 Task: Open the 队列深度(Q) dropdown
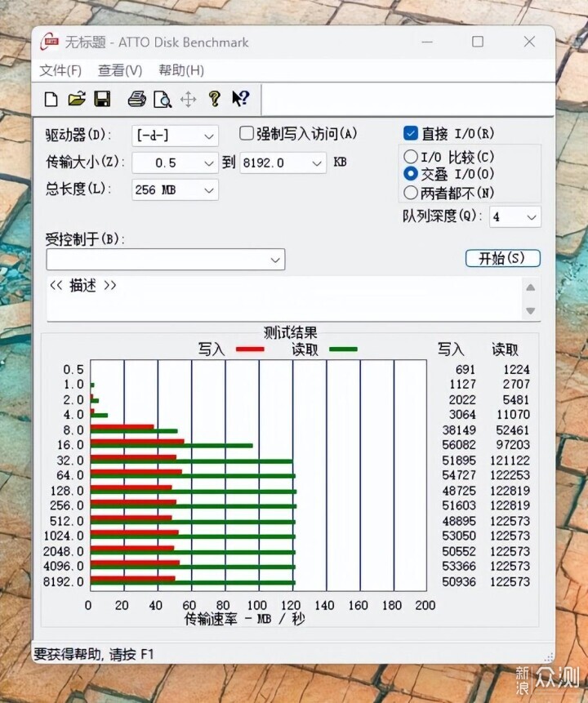(514, 217)
